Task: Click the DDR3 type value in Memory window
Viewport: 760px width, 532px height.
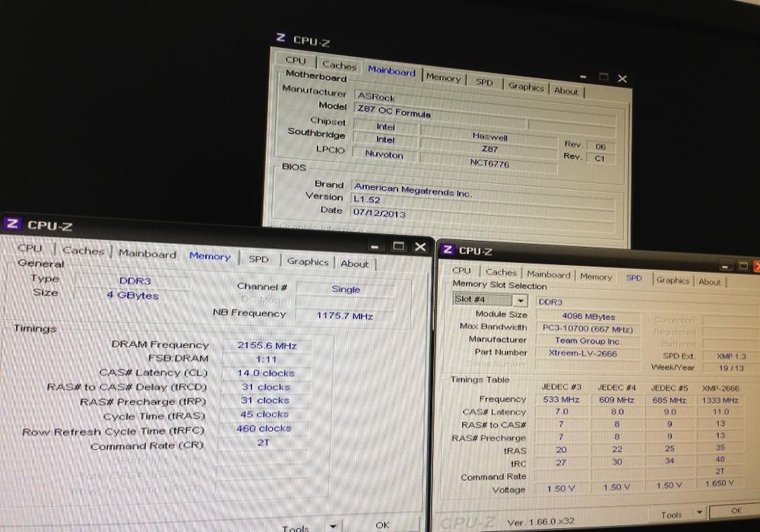Action: (135, 280)
